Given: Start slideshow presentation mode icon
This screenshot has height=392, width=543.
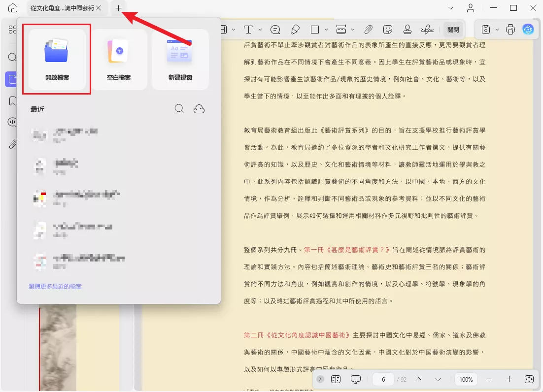Looking at the screenshot, I should [356, 380].
